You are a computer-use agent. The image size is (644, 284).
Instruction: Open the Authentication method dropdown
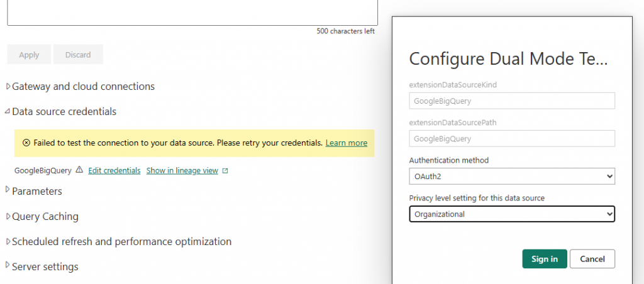point(511,177)
